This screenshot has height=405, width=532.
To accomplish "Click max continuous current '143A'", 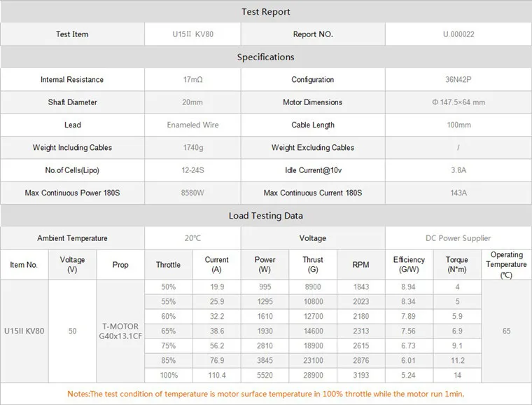I will [x=458, y=193].
